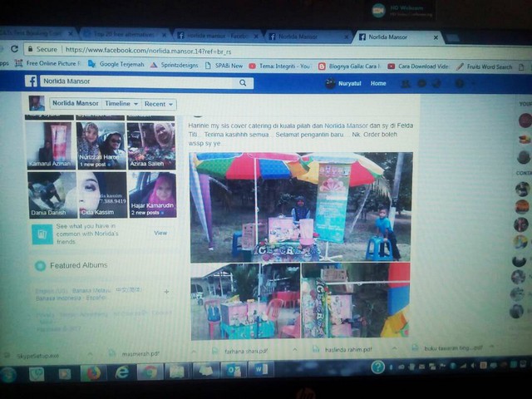The image size is (532, 399).
Task: Open the large umbrella stall photo
Action: coord(300,206)
